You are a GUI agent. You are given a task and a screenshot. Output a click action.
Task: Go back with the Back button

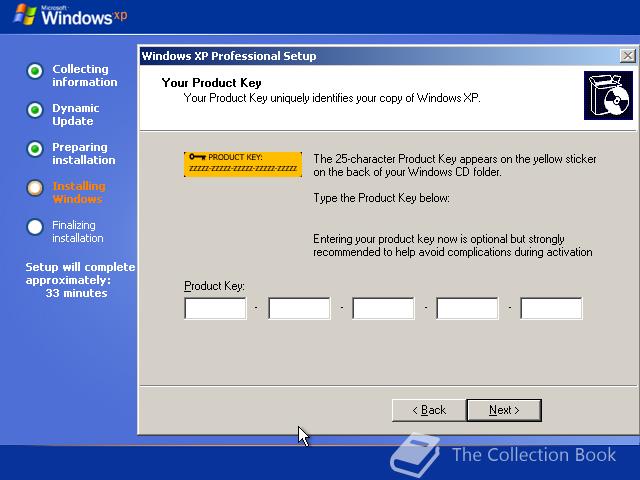coord(429,410)
